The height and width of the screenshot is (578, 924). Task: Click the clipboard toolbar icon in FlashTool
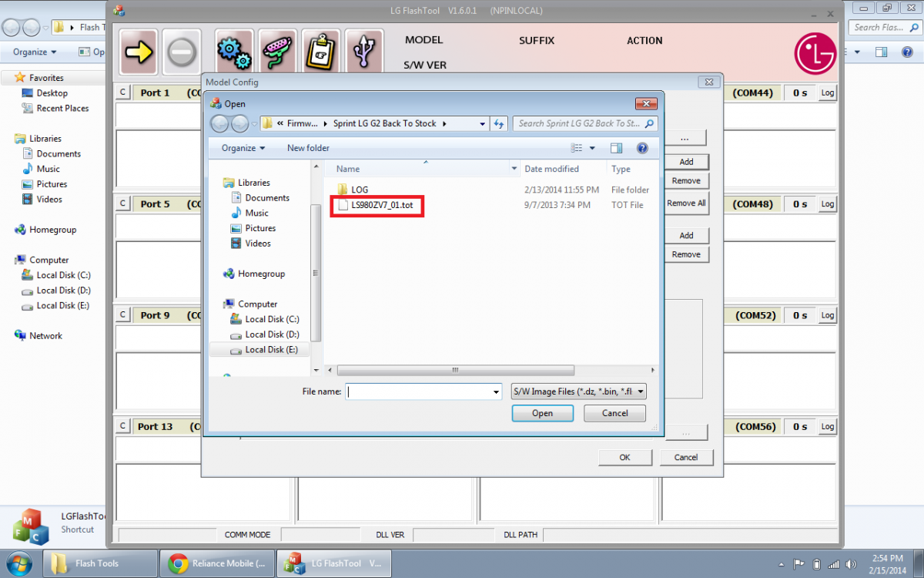[x=320, y=52]
